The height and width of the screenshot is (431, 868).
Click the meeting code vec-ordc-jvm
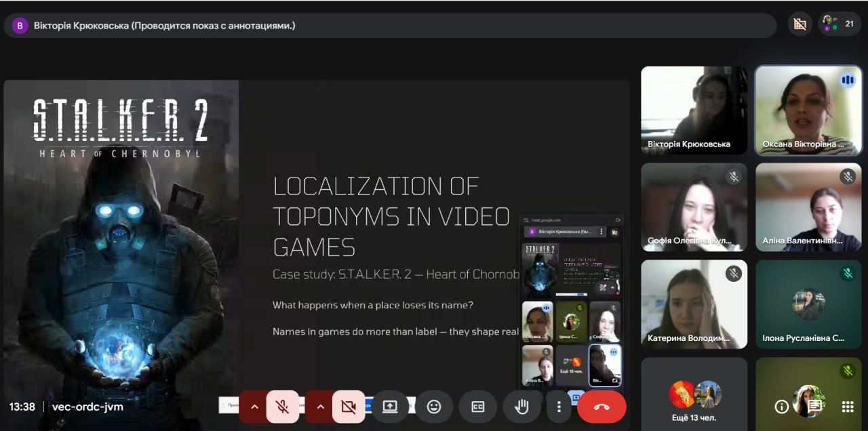87,407
